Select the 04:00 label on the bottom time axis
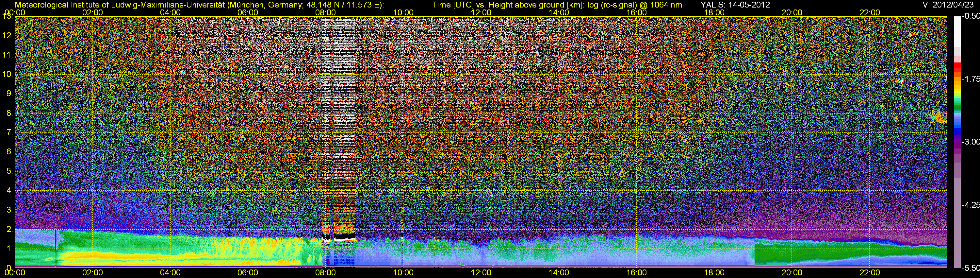Image resolution: width=980 pixels, height=278 pixels. tap(170, 273)
